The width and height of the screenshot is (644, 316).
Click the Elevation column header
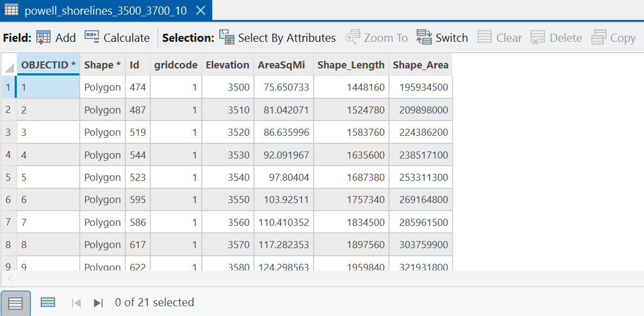(227, 65)
